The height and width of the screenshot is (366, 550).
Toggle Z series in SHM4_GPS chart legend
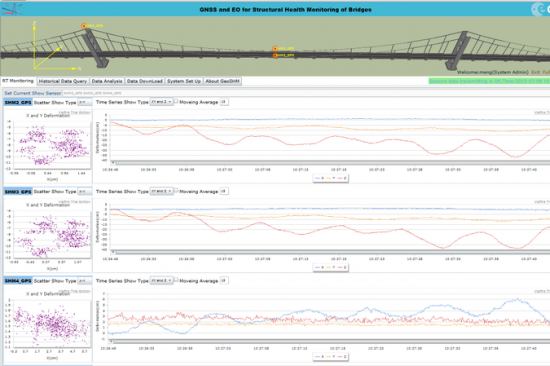342,357
